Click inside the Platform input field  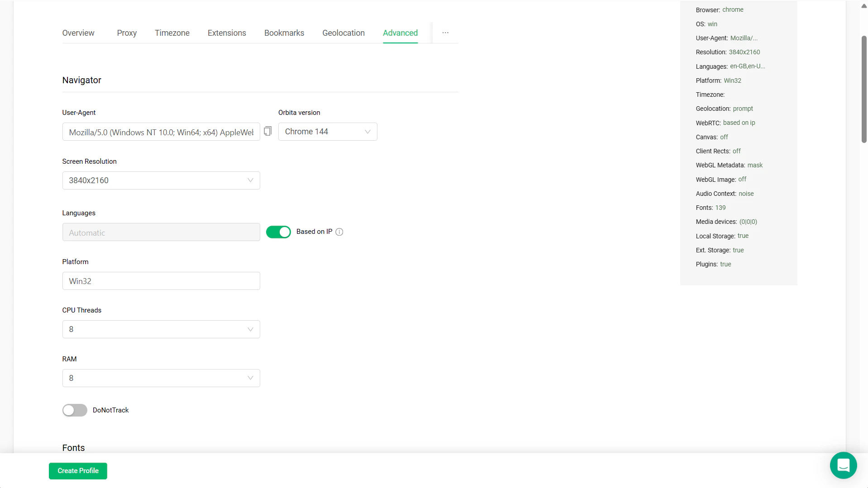tap(161, 280)
